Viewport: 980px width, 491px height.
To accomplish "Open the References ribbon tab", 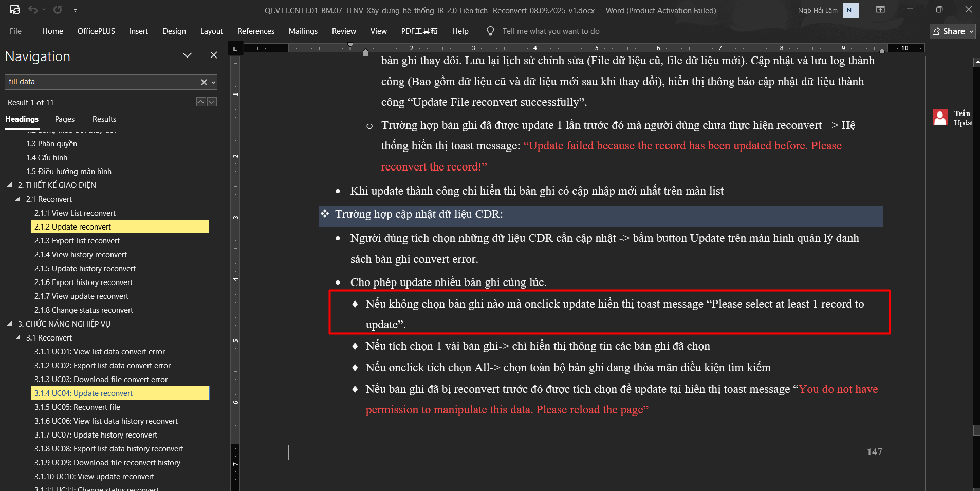I will click(x=255, y=31).
